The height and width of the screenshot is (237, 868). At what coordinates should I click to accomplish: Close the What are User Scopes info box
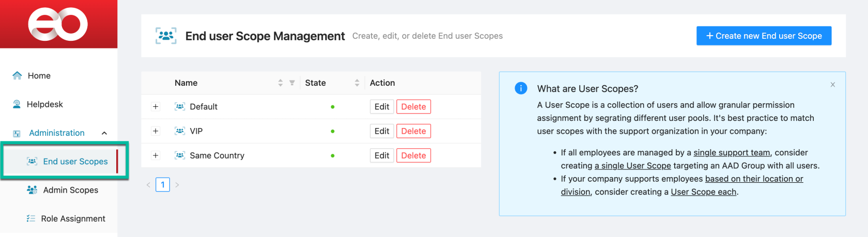832,85
